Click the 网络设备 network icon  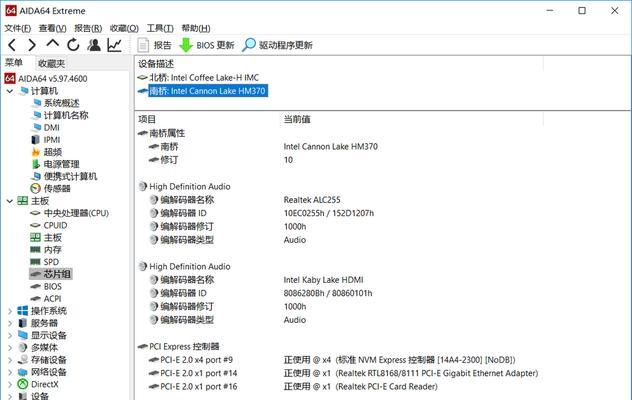click(23, 372)
